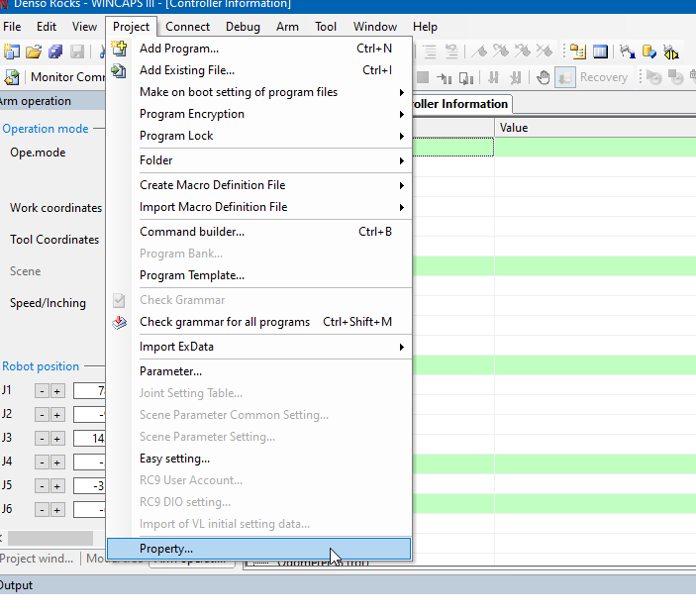Click the New Project toolbar icon
The height and width of the screenshot is (616, 696).
click(12, 51)
